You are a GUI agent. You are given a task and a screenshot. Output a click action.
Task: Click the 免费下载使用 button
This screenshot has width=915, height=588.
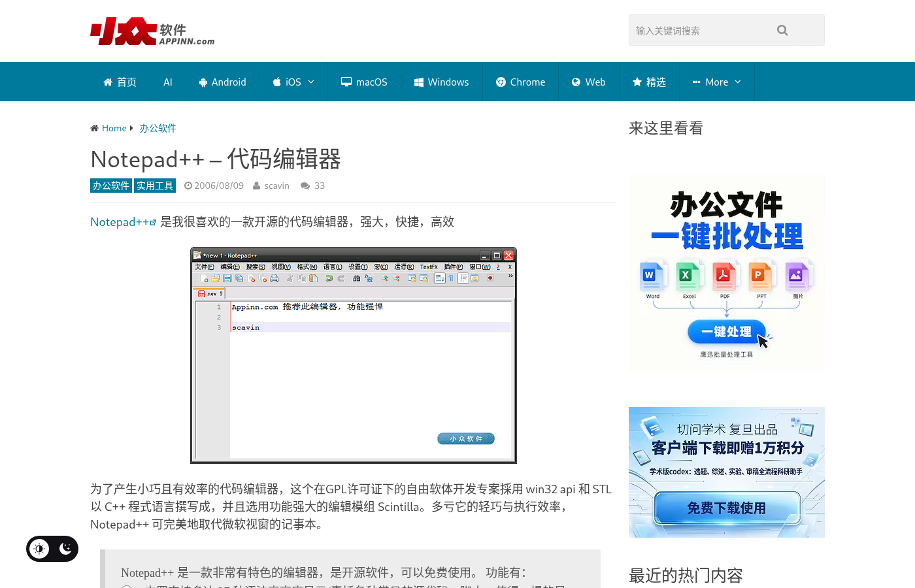coord(727,508)
